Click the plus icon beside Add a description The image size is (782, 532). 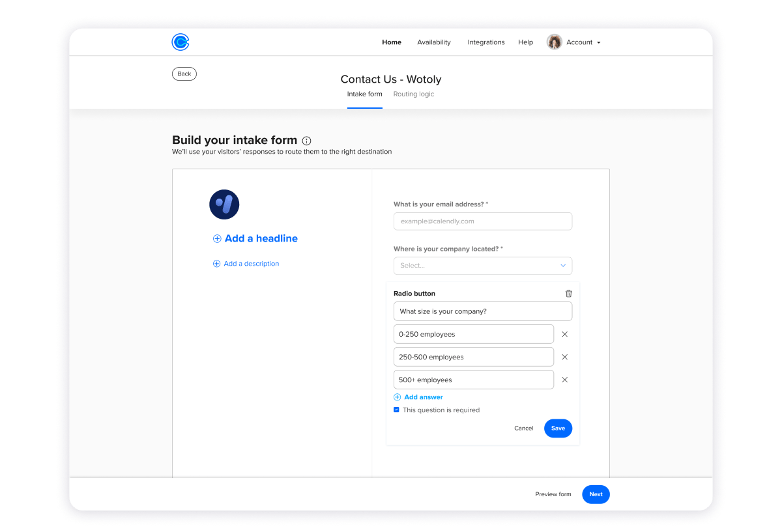[x=216, y=264]
